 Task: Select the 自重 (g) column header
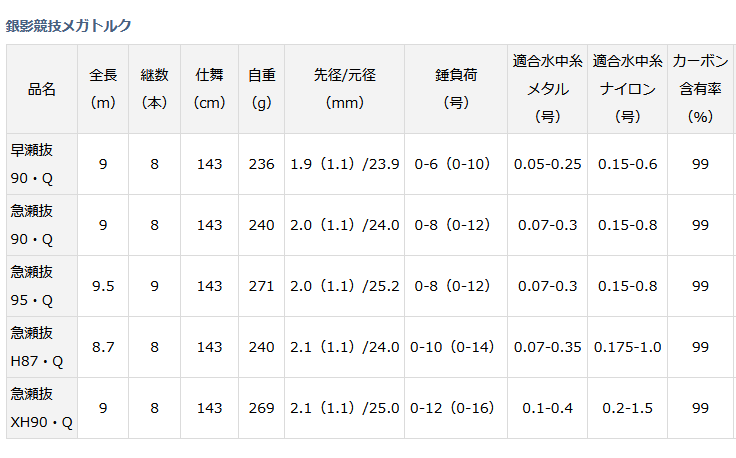261,89
